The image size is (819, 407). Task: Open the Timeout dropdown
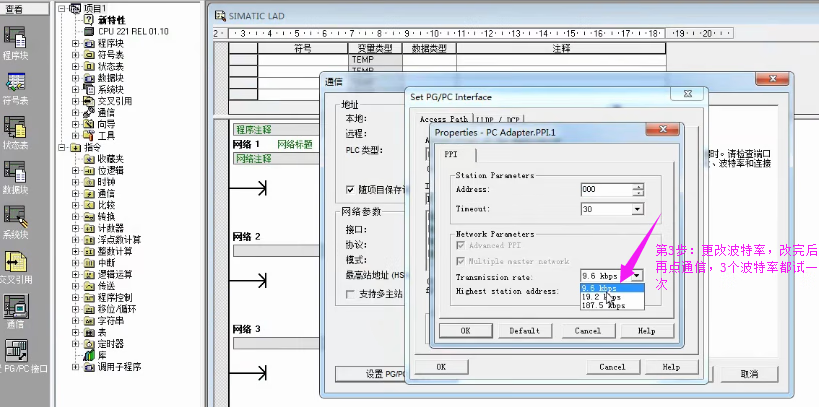coord(637,209)
